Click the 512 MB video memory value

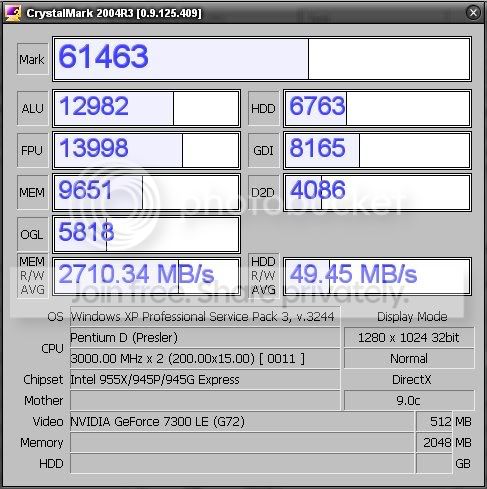[434, 421]
